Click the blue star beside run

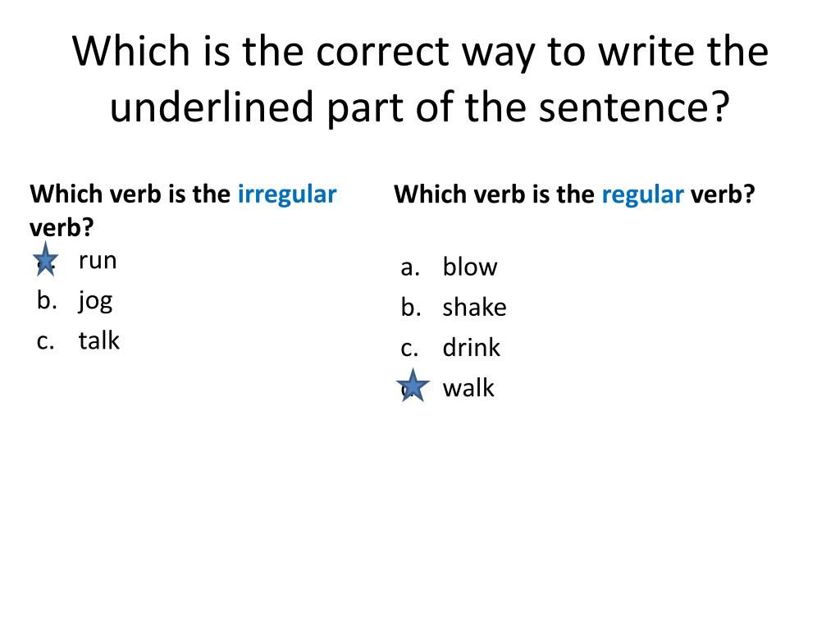tap(46, 259)
